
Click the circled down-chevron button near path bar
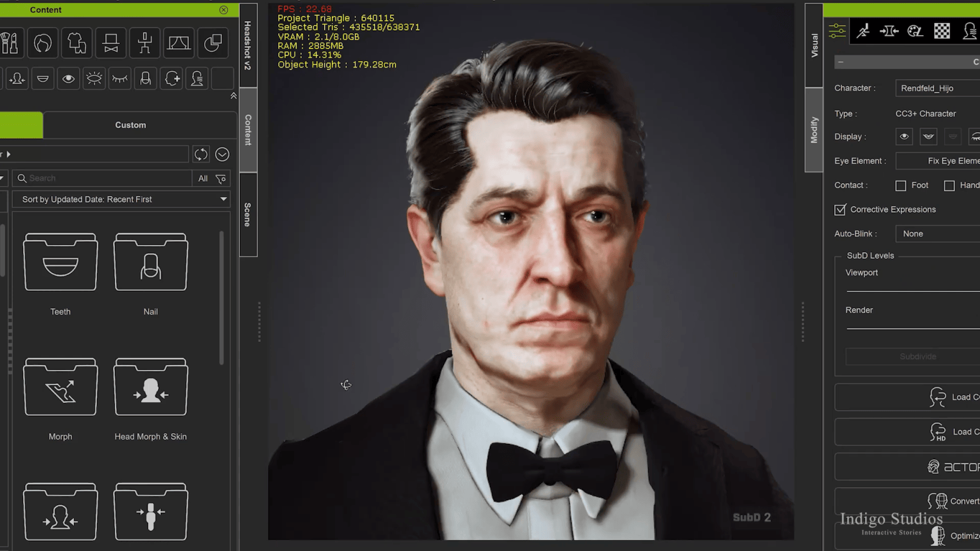pyautogui.click(x=222, y=154)
